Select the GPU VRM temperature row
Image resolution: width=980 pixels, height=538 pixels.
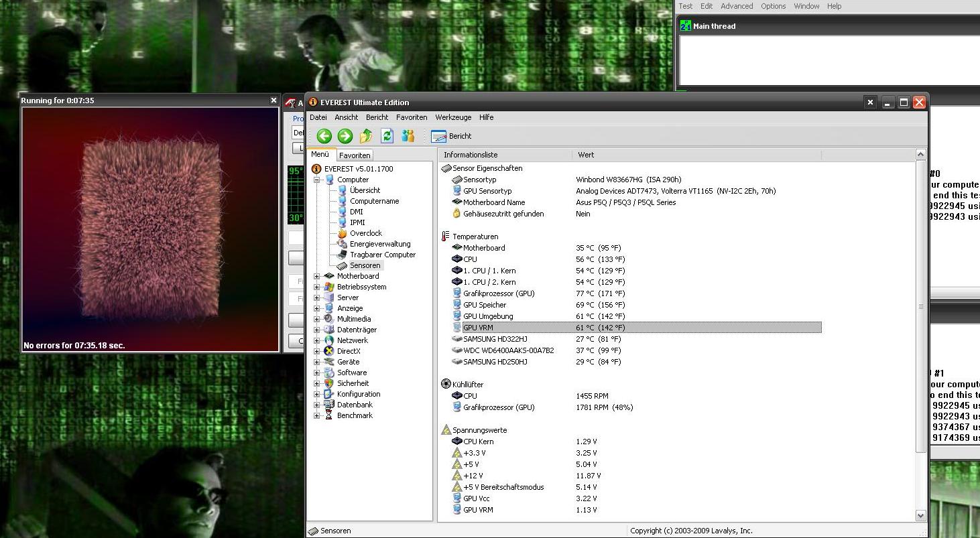click(x=637, y=328)
